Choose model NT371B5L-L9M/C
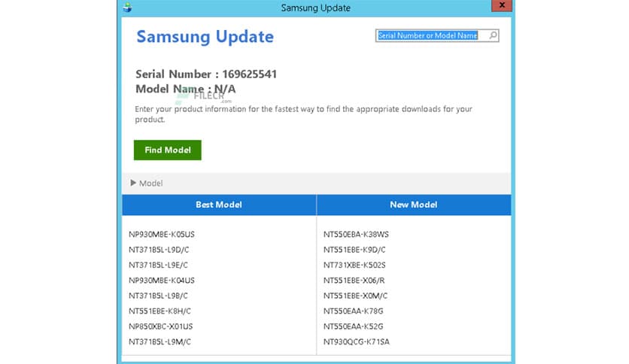The width and height of the screenshot is (629, 364). pos(160,342)
